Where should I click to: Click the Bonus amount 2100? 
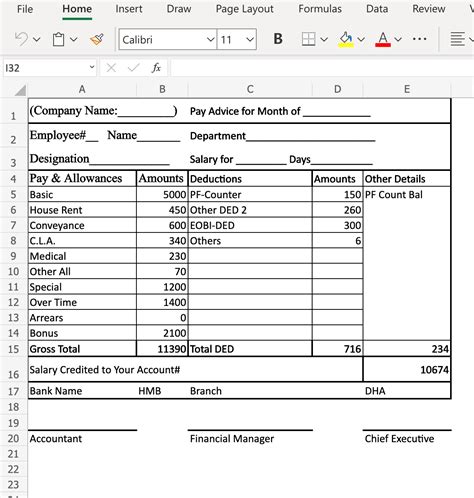coord(162,333)
